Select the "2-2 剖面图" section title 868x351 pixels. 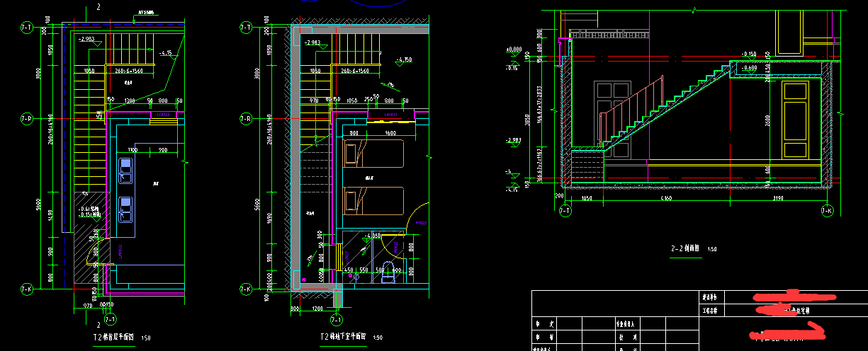[x=686, y=249]
